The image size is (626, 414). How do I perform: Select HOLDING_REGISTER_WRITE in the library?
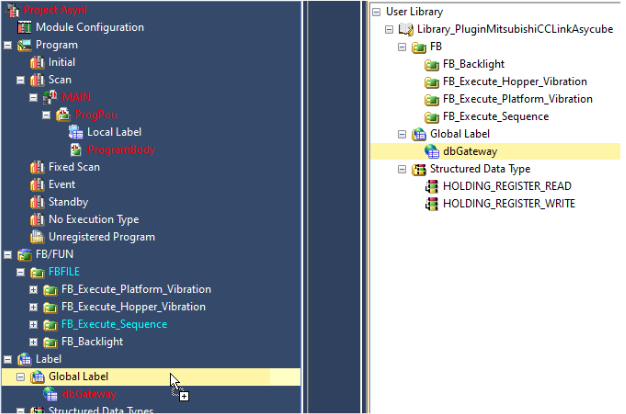pos(509,204)
